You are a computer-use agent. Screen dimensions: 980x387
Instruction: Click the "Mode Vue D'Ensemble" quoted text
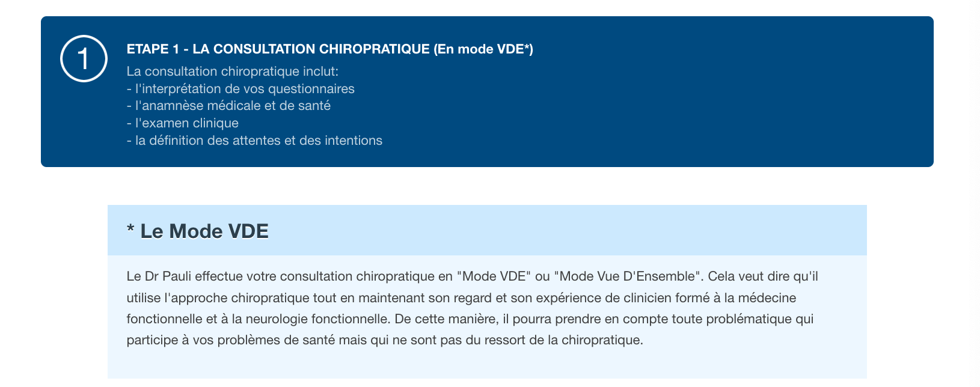click(x=628, y=276)
